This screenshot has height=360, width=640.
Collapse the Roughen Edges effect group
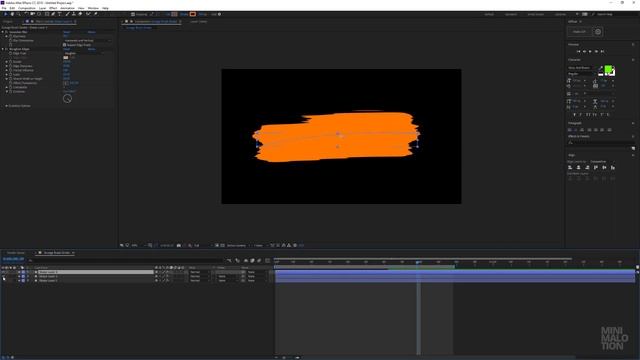tap(3, 49)
